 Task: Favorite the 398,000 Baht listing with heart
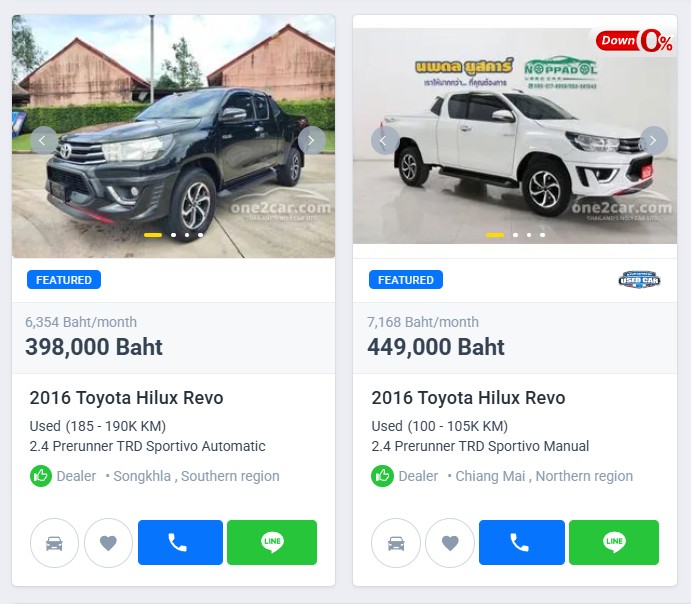(108, 543)
